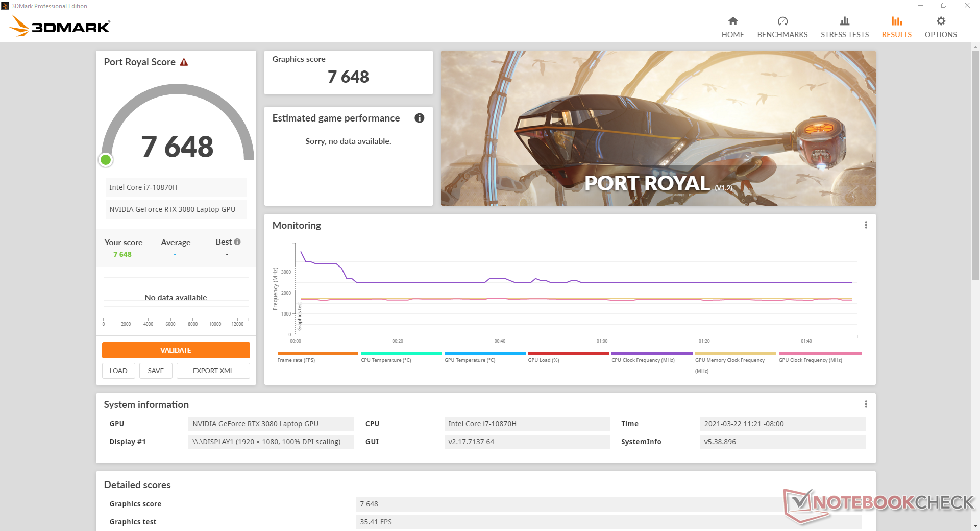
Task: Open the System information options menu
Action: pyautogui.click(x=866, y=404)
